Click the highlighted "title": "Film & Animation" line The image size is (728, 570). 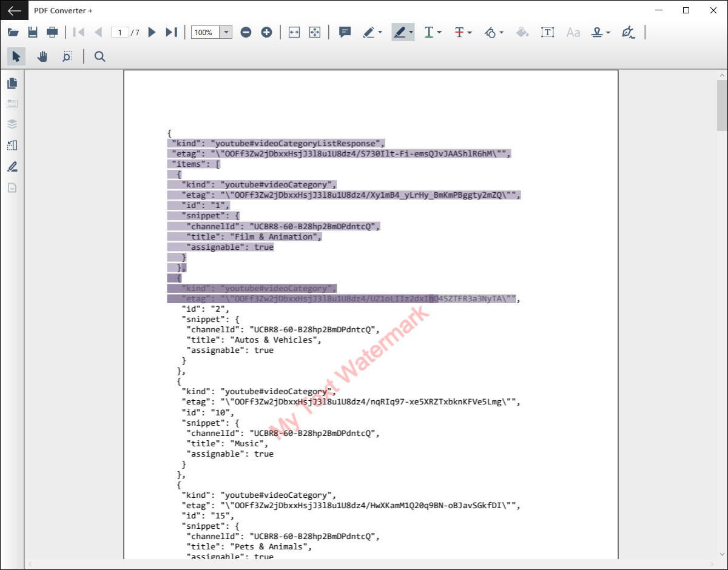(254, 236)
